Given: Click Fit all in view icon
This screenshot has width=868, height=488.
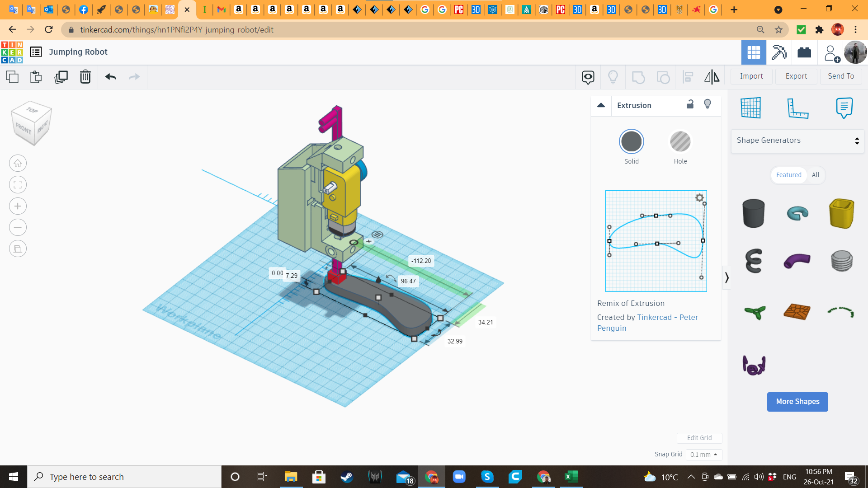Looking at the screenshot, I should (18, 185).
